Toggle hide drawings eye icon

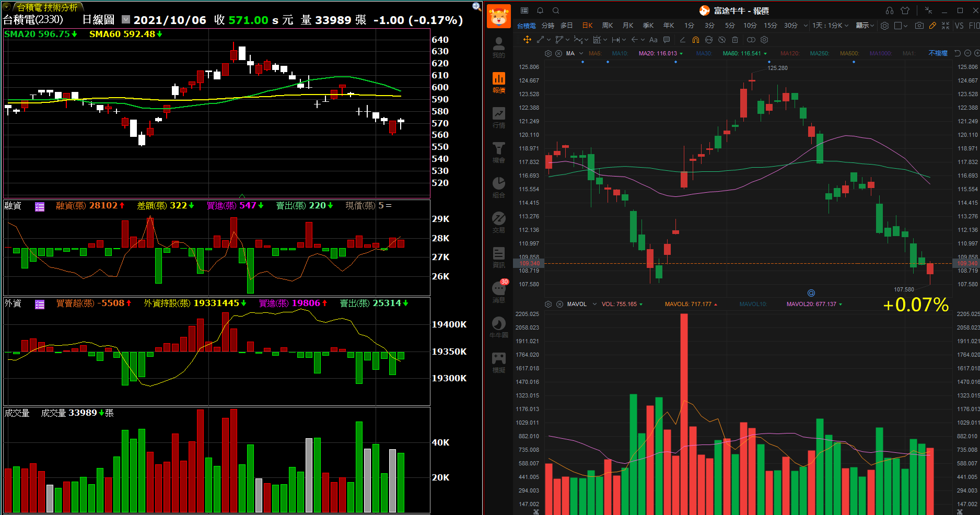[x=722, y=40]
